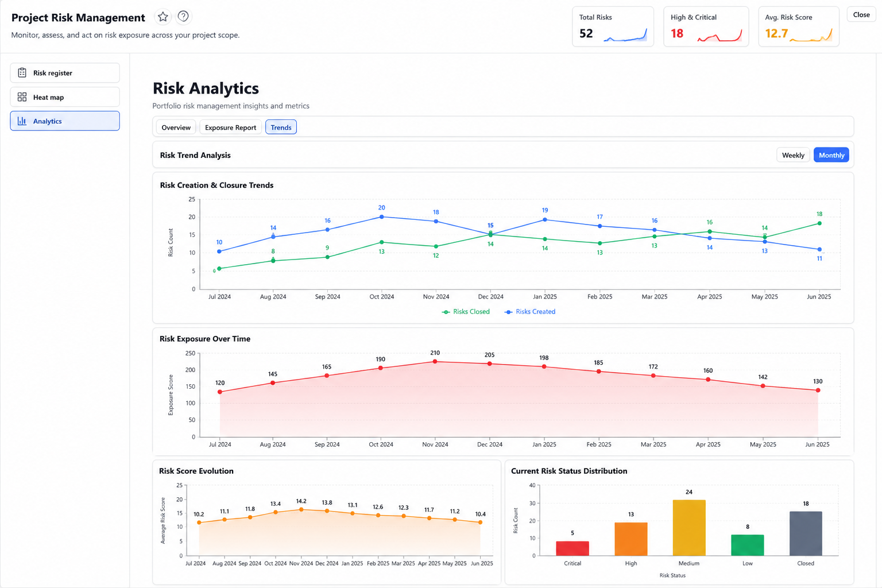Switch trend analysis to Weekly
The height and width of the screenshot is (588, 882).
point(793,155)
